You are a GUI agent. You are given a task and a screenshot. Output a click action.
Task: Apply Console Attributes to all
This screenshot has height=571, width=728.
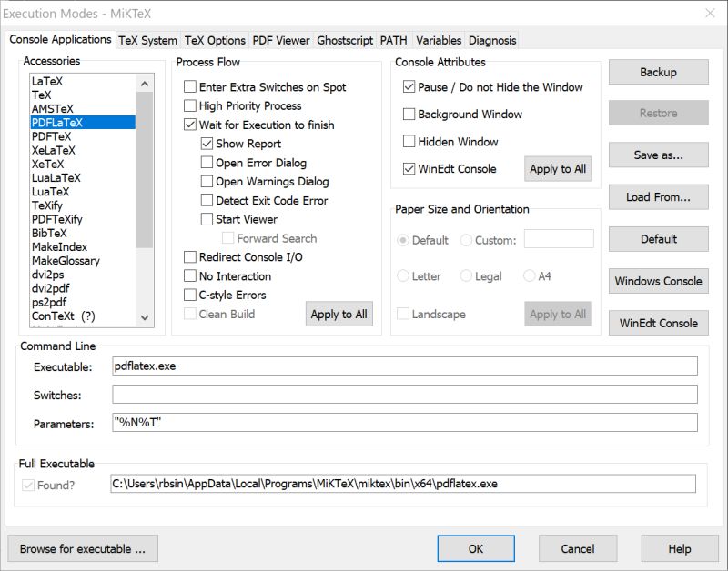point(558,169)
